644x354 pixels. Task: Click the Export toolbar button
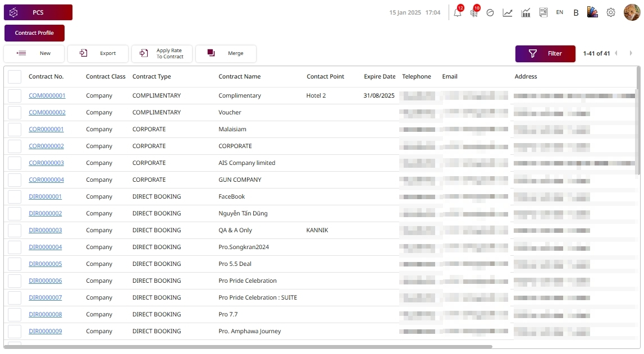(98, 54)
